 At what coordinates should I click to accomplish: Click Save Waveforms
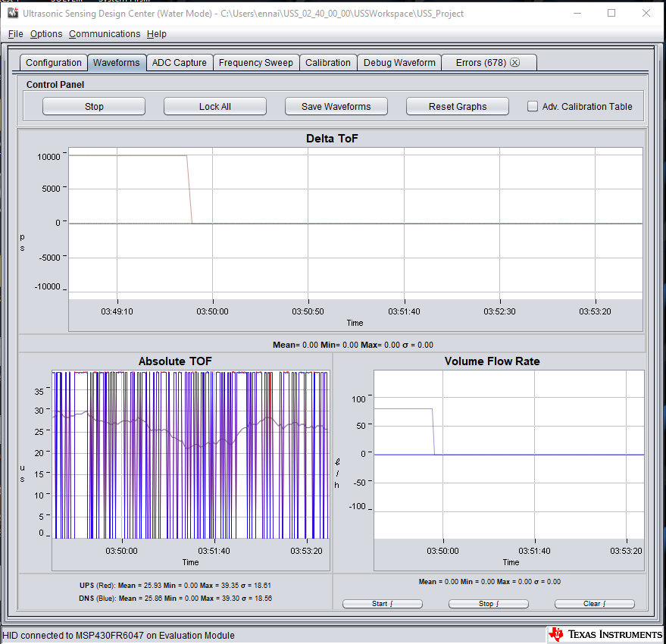coord(336,106)
